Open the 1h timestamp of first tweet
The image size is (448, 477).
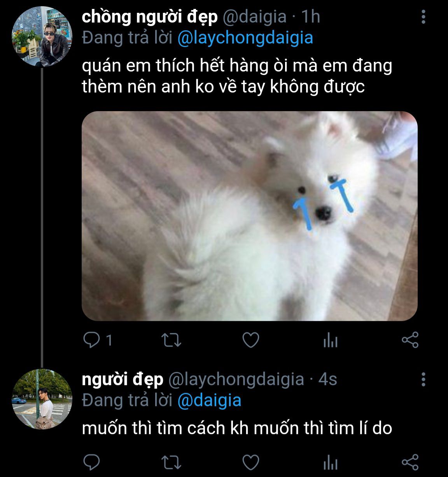(311, 17)
